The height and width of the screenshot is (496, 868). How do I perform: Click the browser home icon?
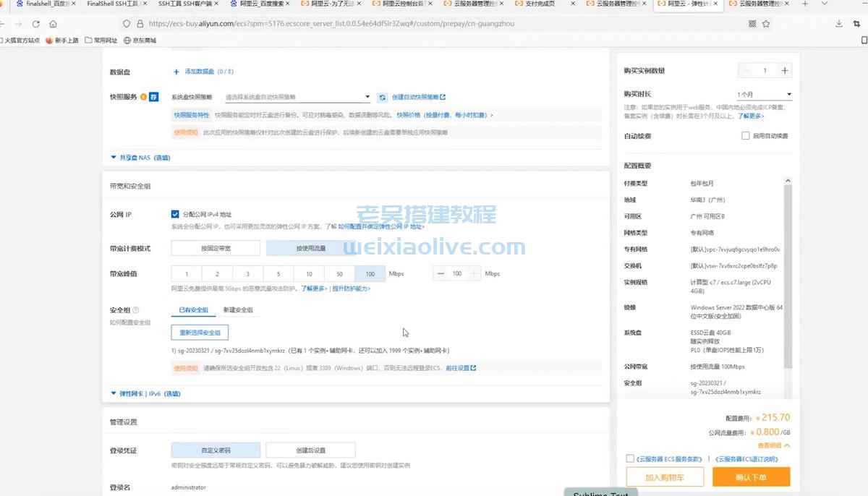click(x=53, y=24)
